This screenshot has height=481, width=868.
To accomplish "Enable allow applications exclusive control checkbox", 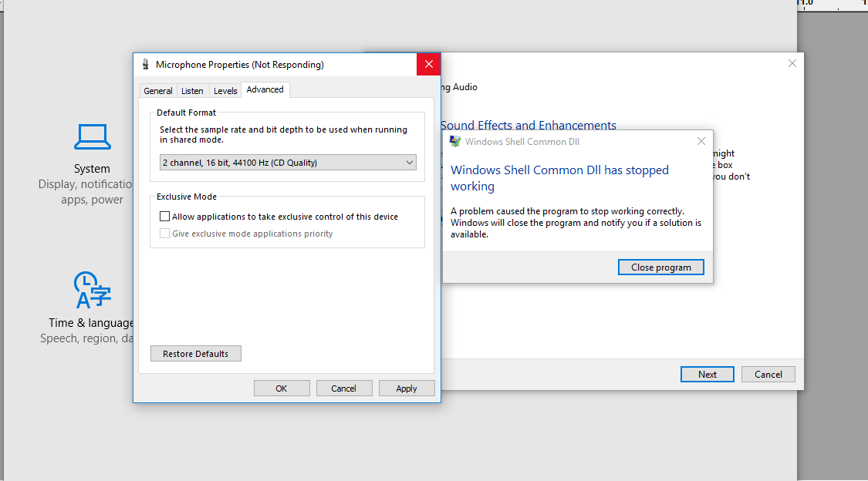I will coord(164,216).
